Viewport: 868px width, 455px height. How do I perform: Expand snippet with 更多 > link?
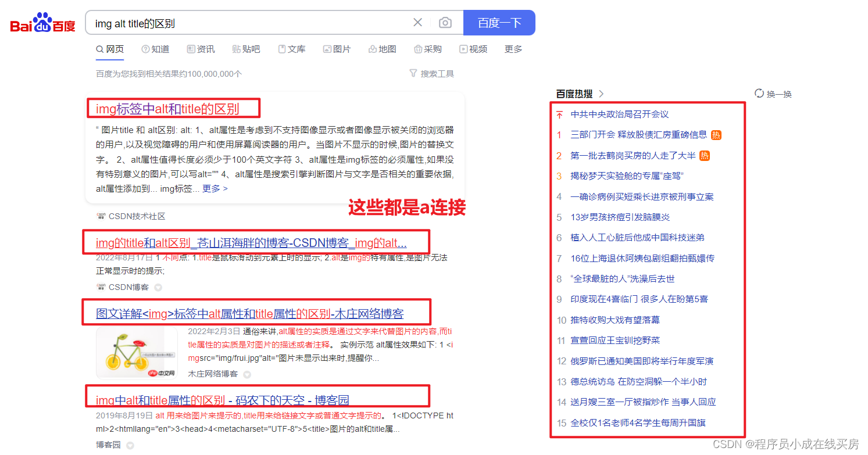pyautogui.click(x=215, y=189)
